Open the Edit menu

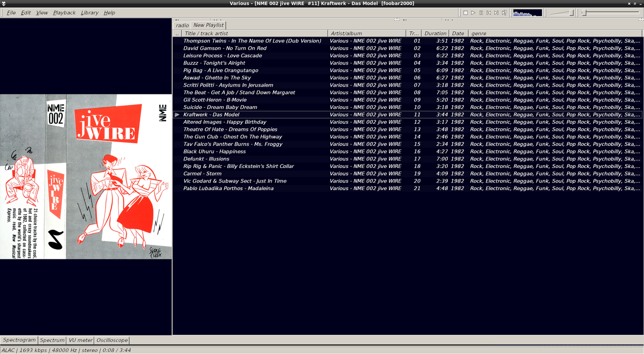point(26,13)
